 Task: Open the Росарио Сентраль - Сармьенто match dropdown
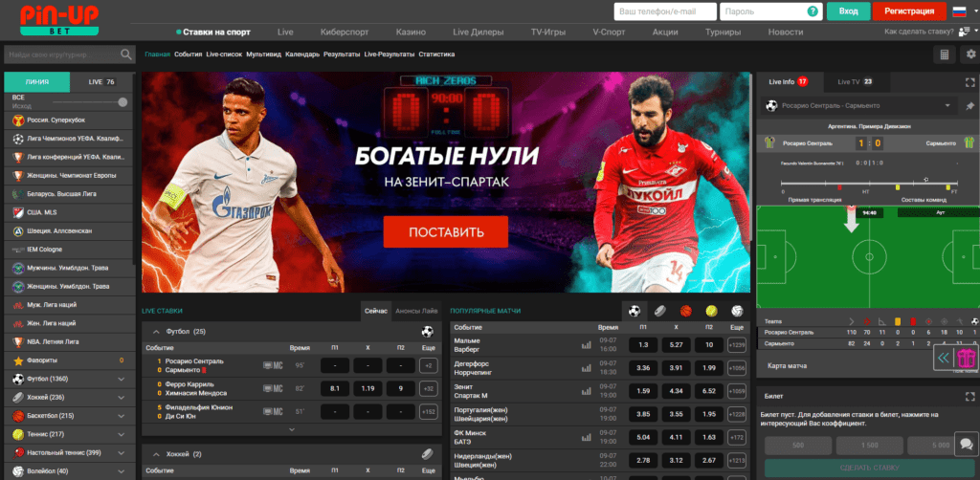pos(859,106)
